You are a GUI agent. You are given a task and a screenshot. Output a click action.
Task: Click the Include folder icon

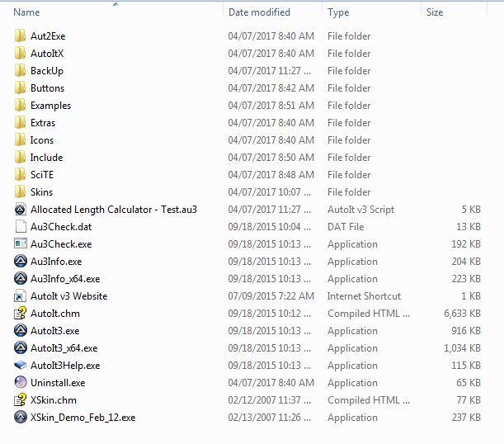click(20, 158)
